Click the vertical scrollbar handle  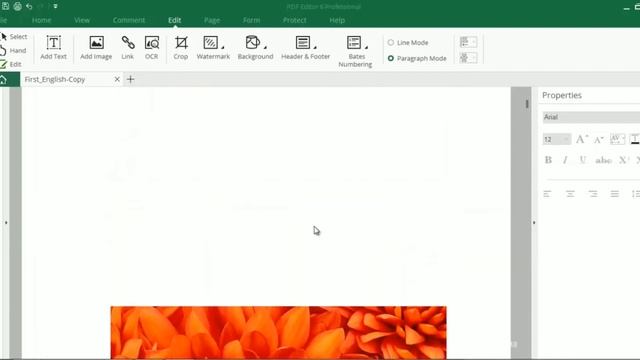click(527, 104)
